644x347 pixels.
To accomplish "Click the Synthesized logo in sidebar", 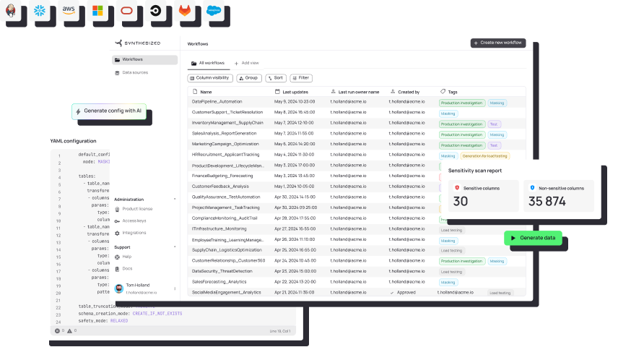I will point(138,43).
